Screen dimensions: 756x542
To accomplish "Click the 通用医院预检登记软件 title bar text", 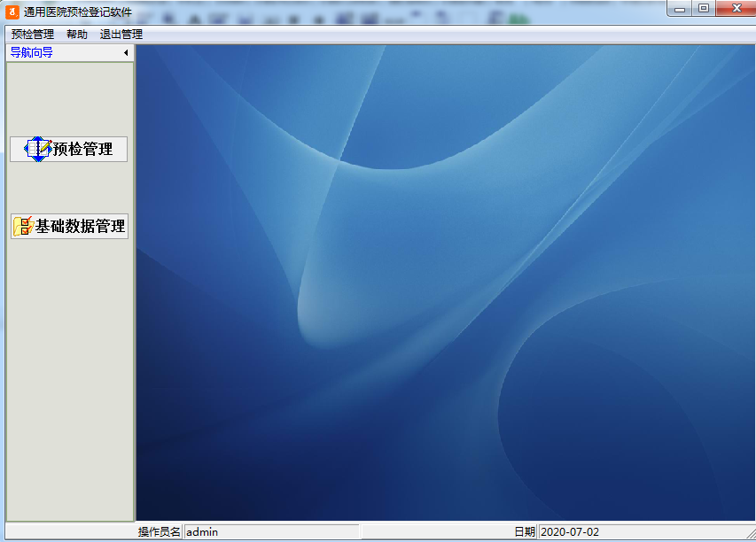I will coord(78,12).
